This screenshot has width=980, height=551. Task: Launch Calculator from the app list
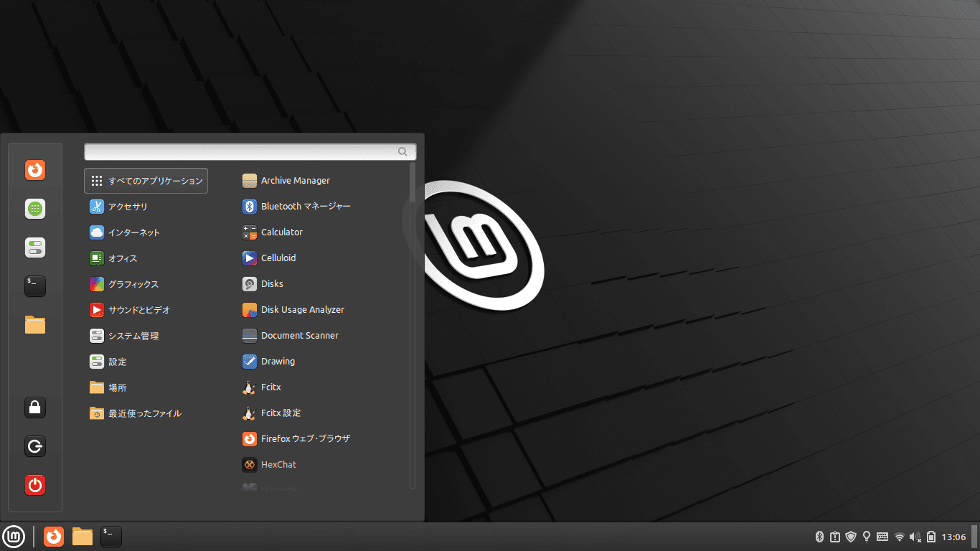pyautogui.click(x=323, y=232)
